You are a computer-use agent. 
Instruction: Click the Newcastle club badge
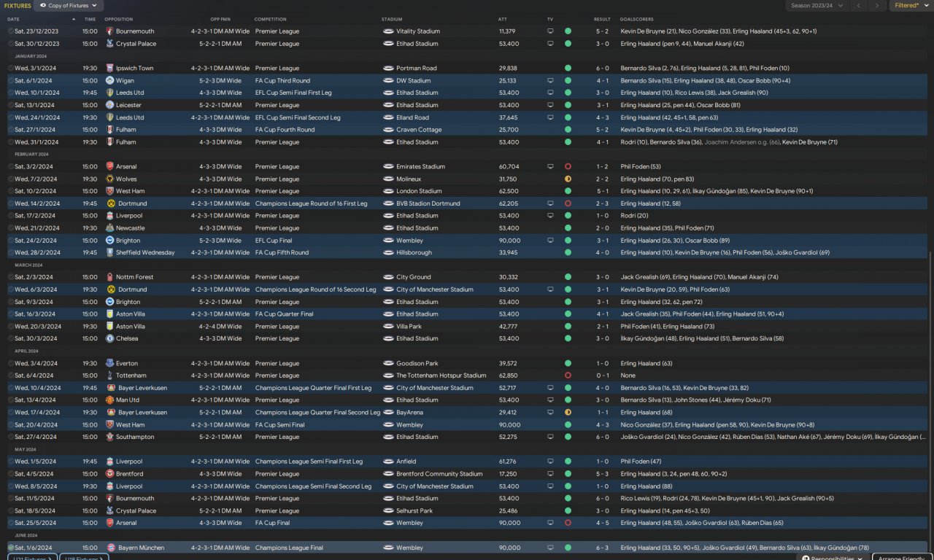(x=111, y=228)
